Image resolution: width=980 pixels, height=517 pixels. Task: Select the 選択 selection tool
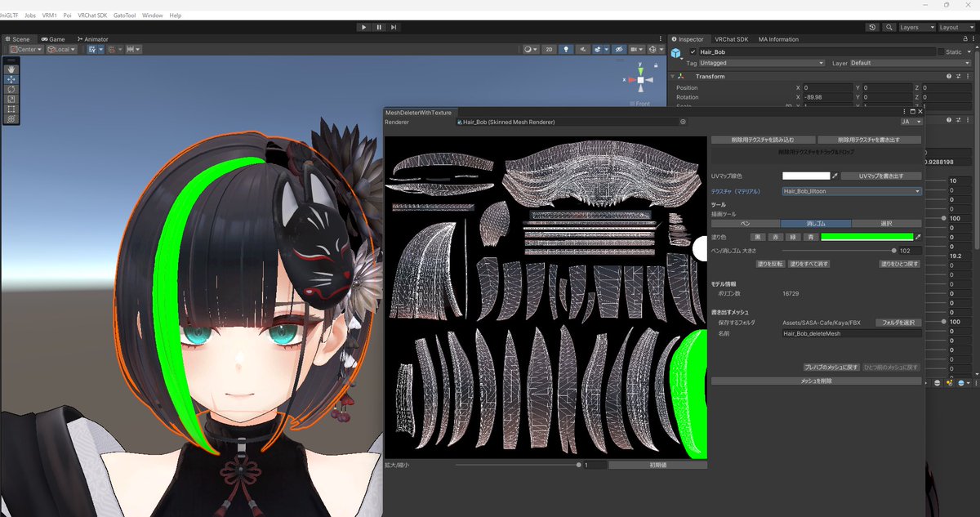tap(886, 223)
